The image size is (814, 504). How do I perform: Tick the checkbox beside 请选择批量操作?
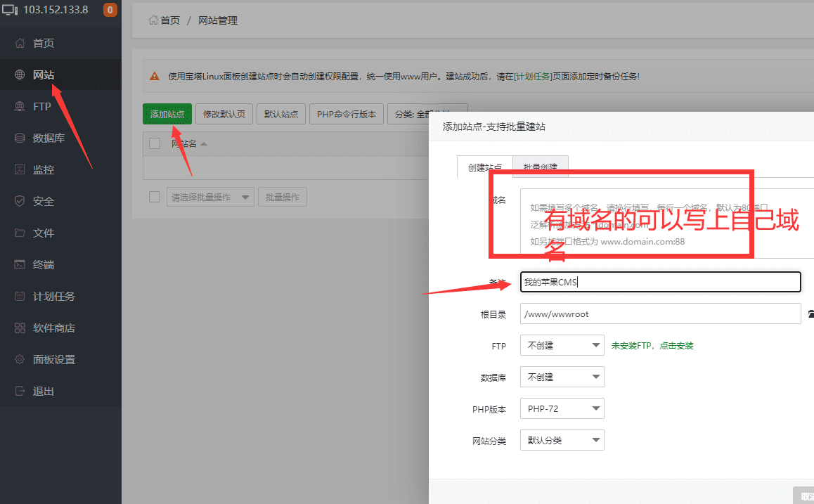click(x=155, y=197)
